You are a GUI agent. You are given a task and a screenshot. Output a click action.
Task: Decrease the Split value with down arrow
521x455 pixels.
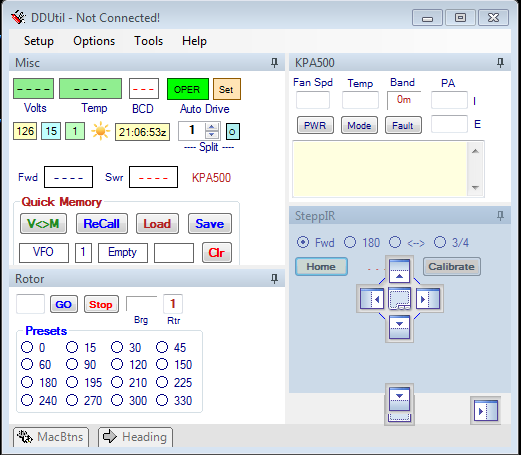pyautogui.click(x=211, y=134)
